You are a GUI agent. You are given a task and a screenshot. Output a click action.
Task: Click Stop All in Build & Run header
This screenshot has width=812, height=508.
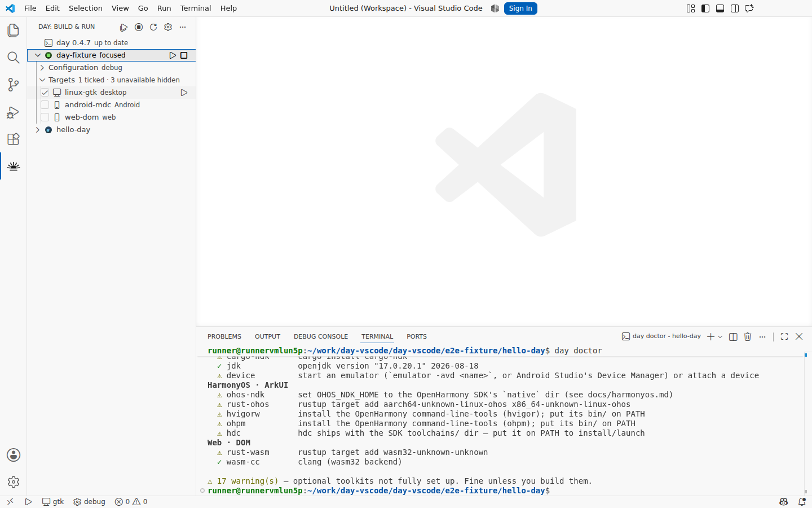[x=139, y=27]
